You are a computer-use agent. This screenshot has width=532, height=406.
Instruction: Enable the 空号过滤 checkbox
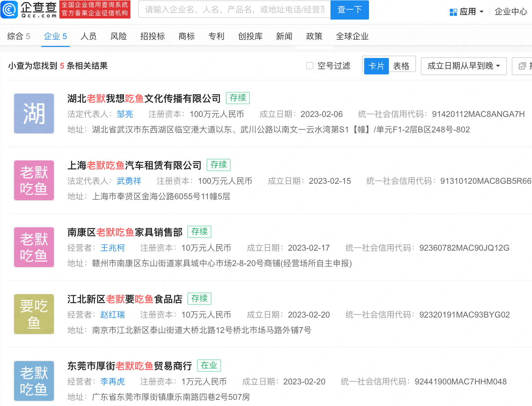pos(310,66)
